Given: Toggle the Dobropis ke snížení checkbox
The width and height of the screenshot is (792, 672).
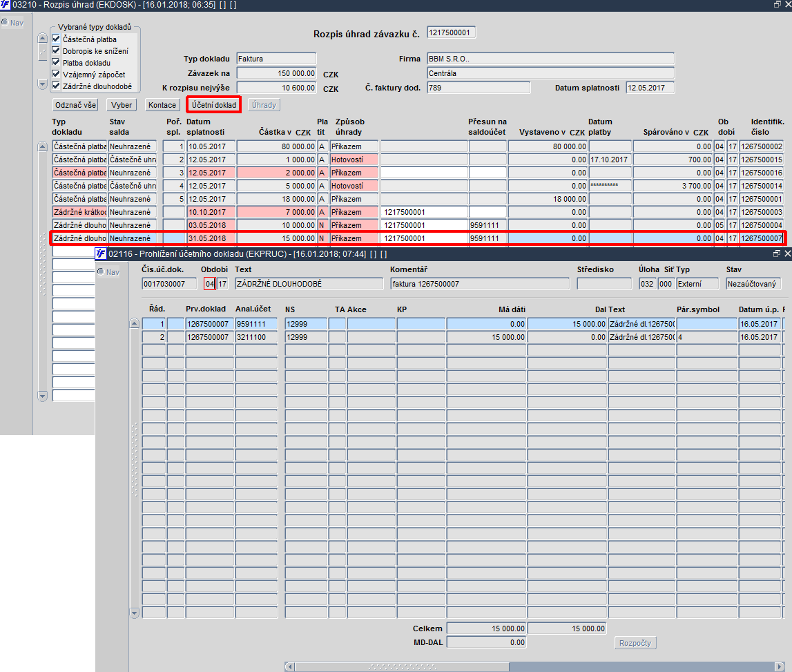Looking at the screenshot, I should 56,50.
